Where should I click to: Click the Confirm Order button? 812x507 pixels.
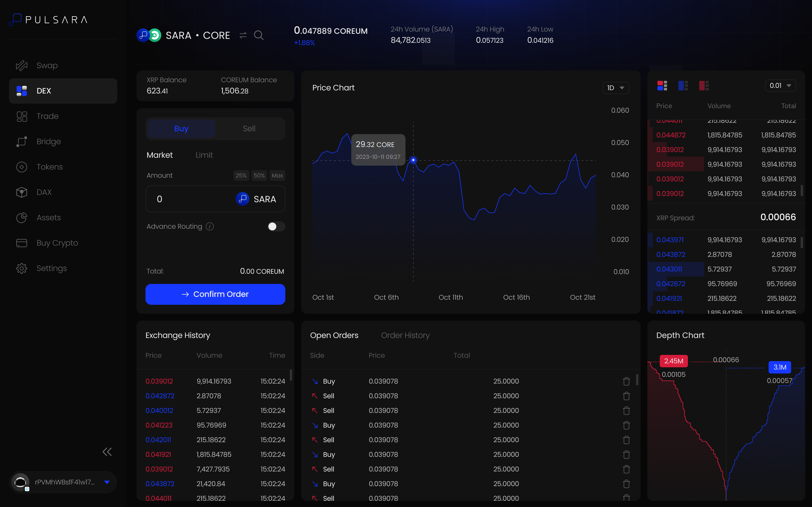tap(215, 294)
